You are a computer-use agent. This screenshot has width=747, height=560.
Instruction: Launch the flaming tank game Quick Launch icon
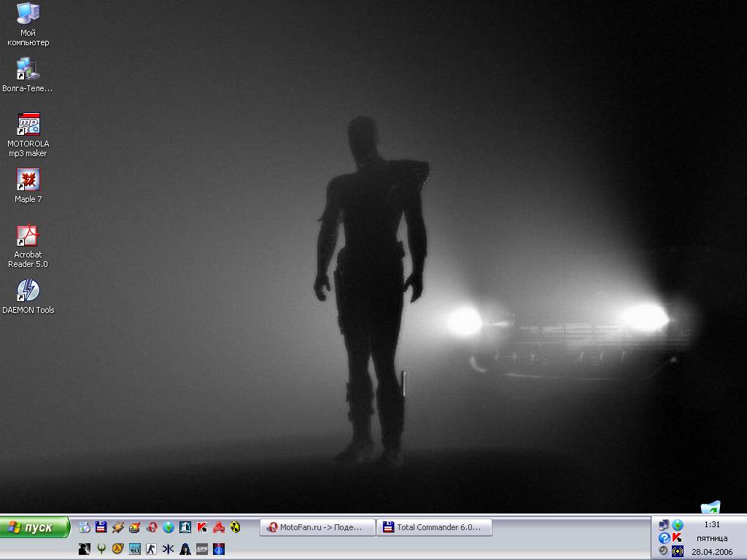click(135, 526)
